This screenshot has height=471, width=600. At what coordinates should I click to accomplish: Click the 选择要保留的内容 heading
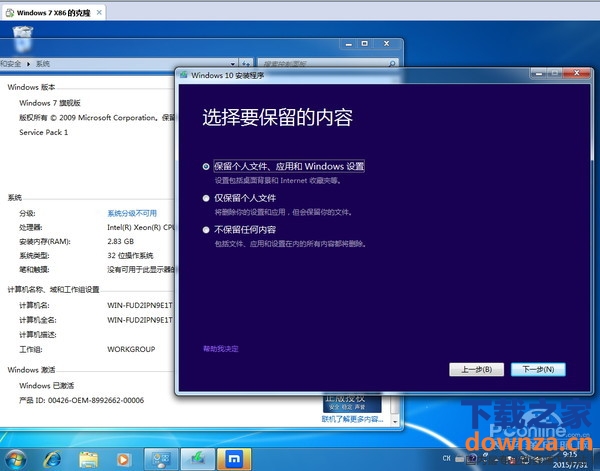[277, 117]
